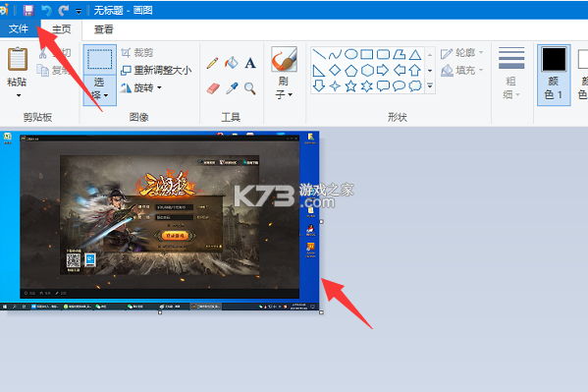Select the straight line shape
The width and height of the screenshot is (588, 392).
319,54
